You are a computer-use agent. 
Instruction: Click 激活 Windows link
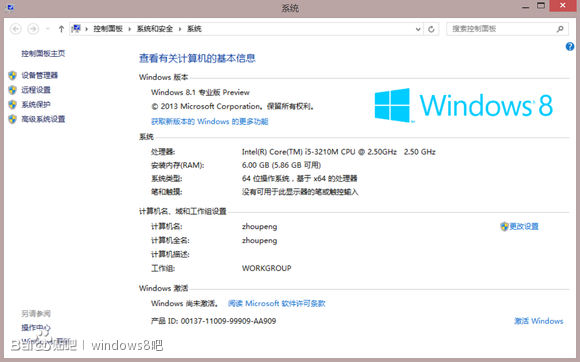click(x=539, y=321)
